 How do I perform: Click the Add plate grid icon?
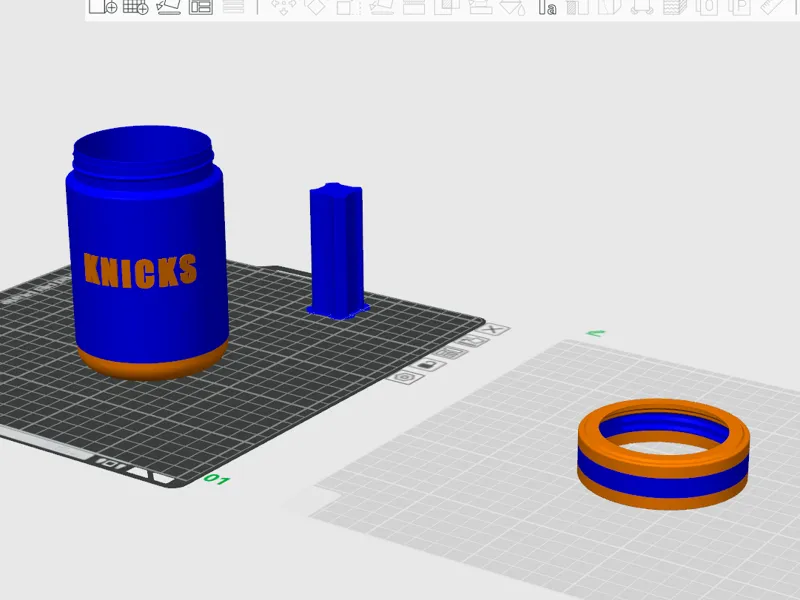coord(136,7)
